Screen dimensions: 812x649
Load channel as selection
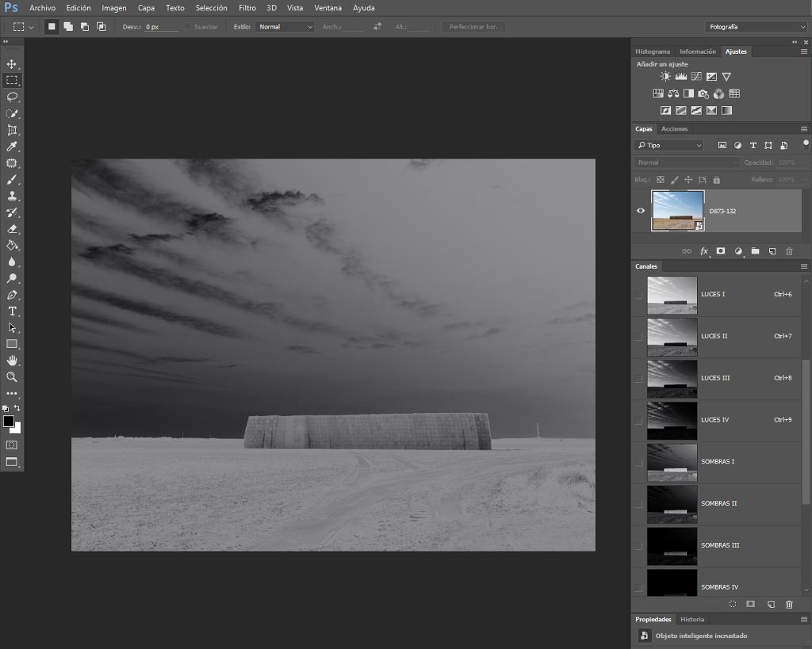point(732,604)
